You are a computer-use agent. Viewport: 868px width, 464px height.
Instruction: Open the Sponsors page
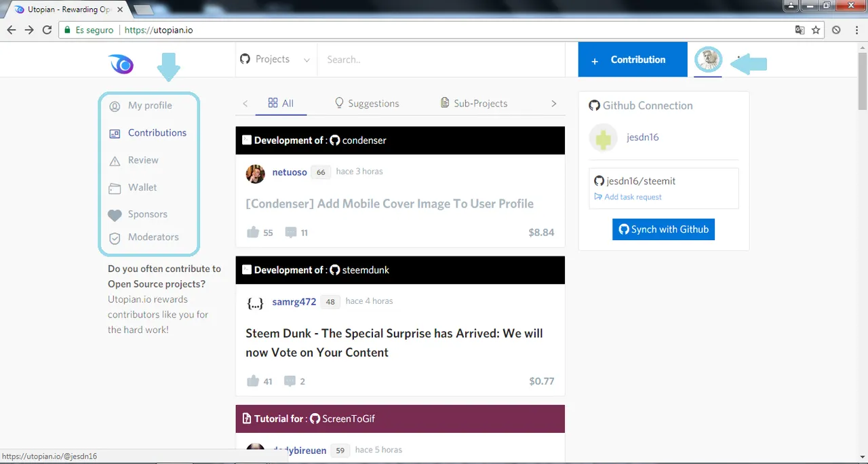(148, 214)
